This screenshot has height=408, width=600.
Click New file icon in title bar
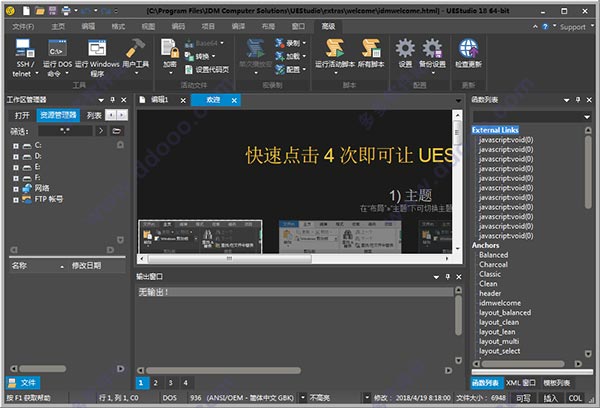coord(26,11)
